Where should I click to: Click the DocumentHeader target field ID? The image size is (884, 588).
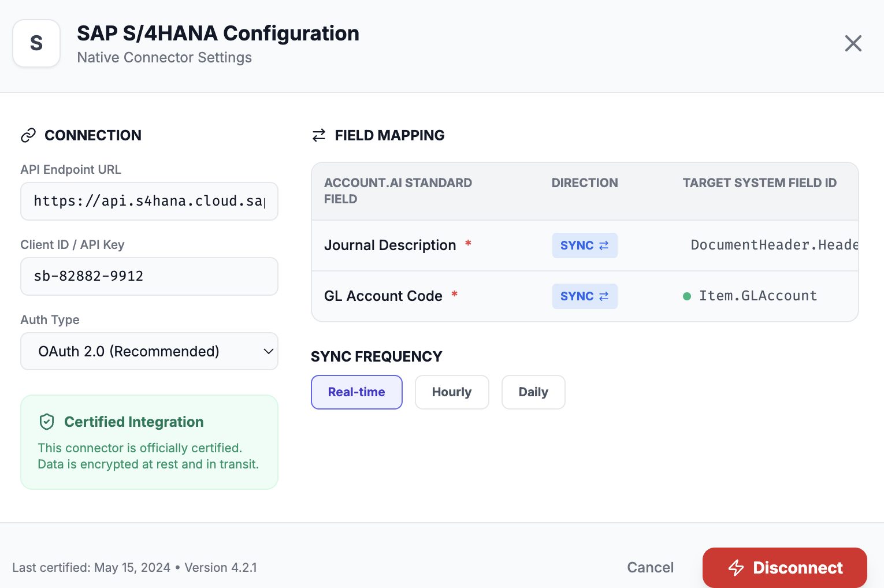pyautogui.click(x=773, y=245)
